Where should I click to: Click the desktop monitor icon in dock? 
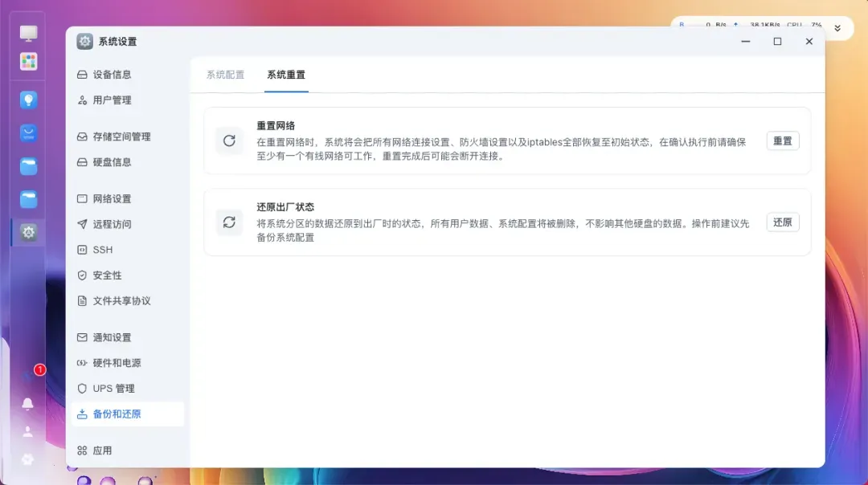[x=29, y=34]
